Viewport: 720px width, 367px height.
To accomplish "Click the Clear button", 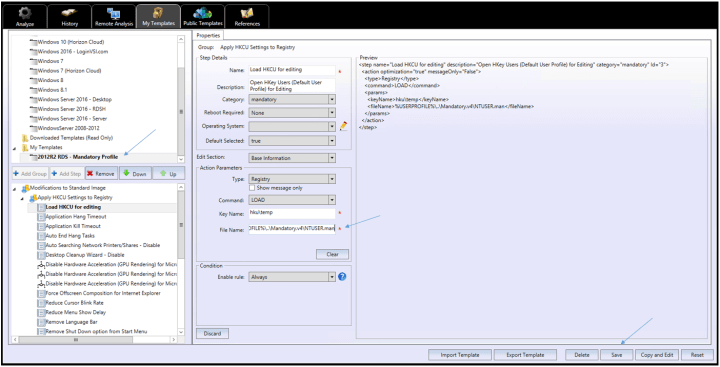I will pos(332,254).
